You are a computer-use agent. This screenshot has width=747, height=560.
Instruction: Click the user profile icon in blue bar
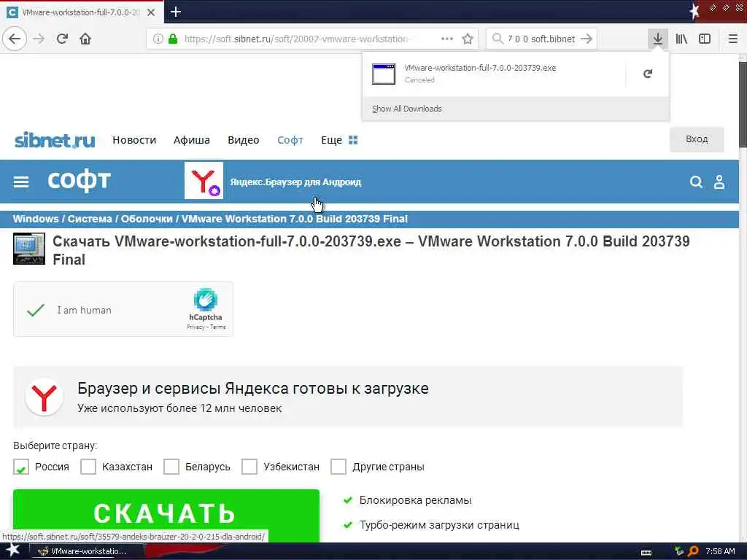tap(719, 182)
